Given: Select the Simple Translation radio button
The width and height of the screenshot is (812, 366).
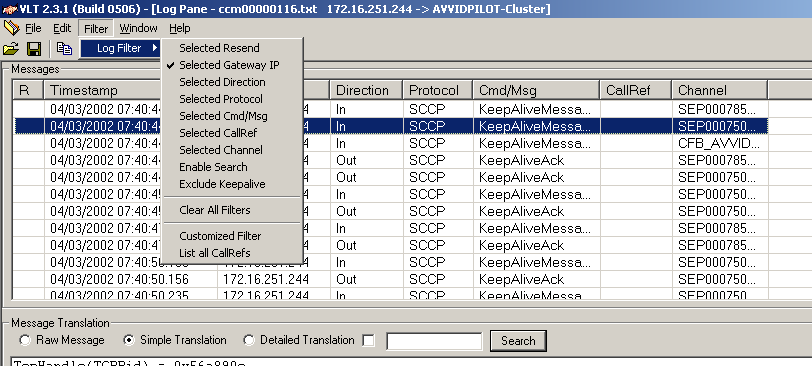Looking at the screenshot, I should click(129, 341).
